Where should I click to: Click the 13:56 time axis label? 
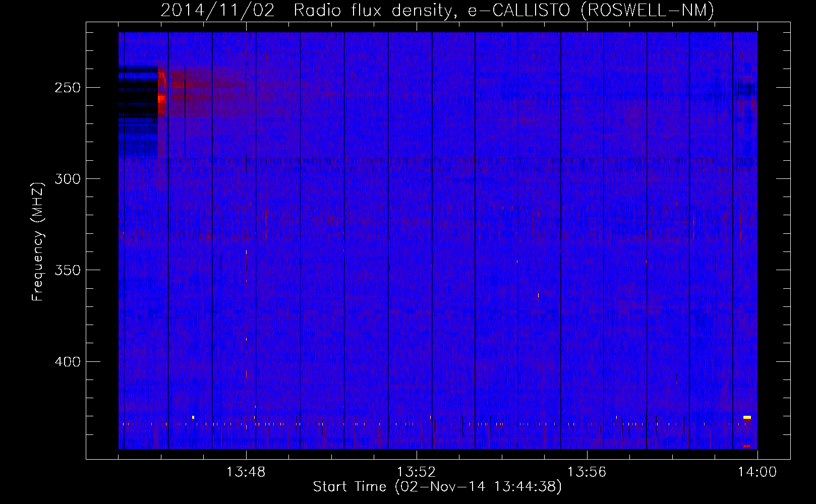[x=587, y=472]
